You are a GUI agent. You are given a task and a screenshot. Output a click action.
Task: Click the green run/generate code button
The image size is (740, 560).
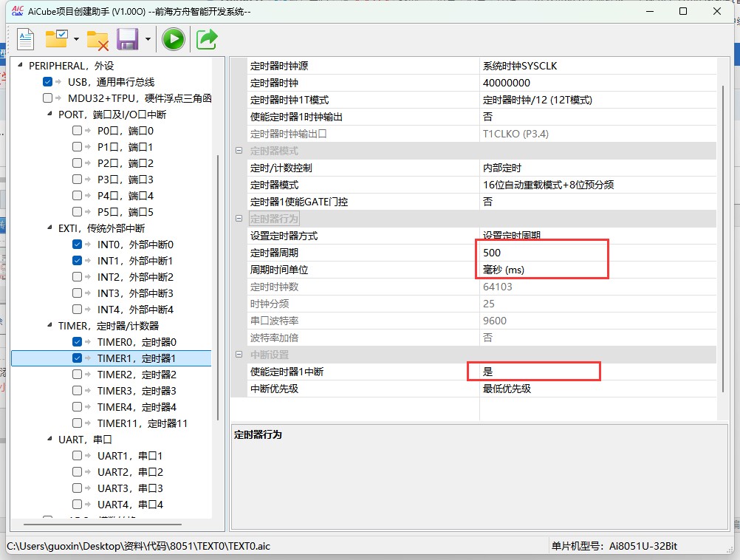pos(174,39)
